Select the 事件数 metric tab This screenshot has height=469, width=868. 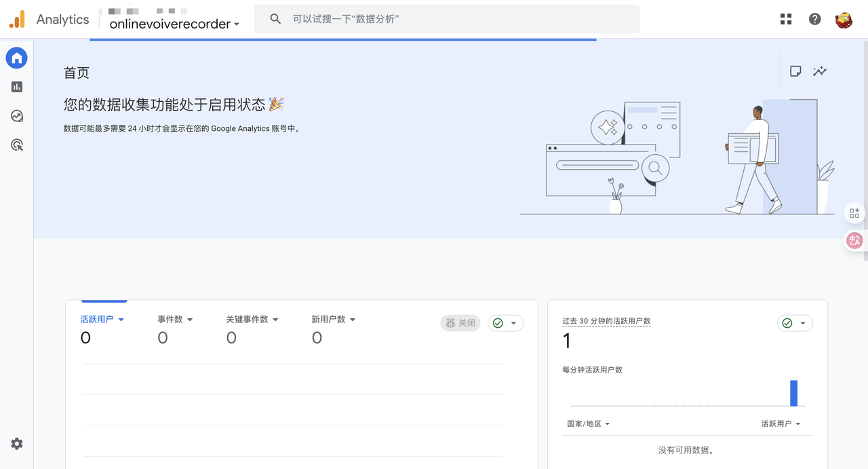click(x=175, y=320)
